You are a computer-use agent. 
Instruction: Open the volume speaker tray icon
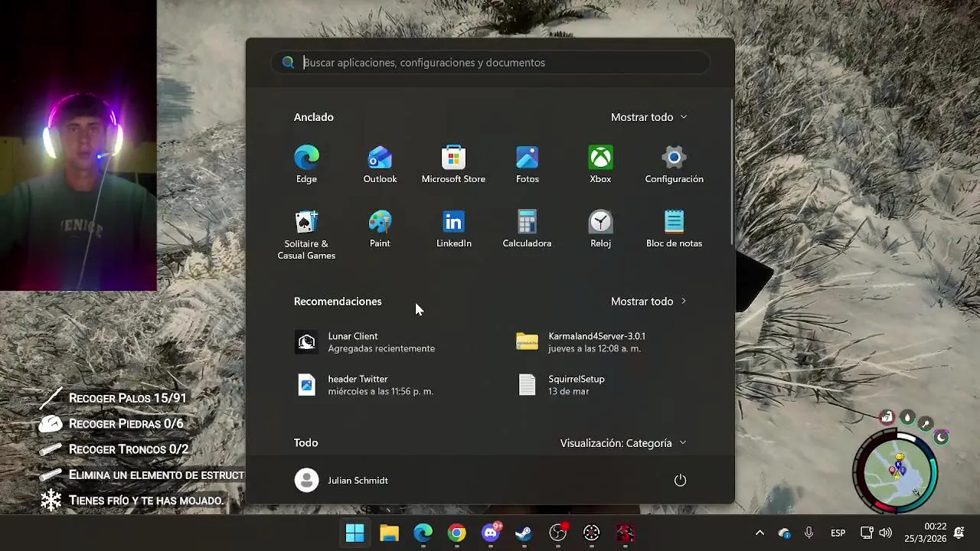[886, 533]
